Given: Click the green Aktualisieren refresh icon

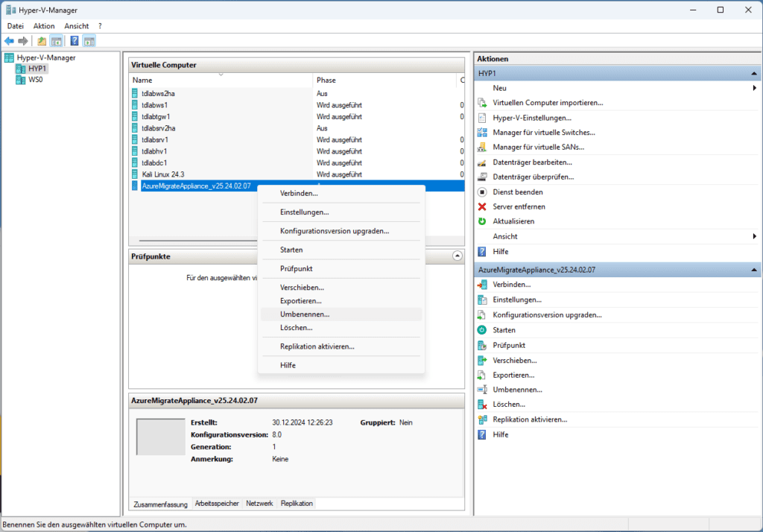Looking at the screenshot, I should point(482,221).
